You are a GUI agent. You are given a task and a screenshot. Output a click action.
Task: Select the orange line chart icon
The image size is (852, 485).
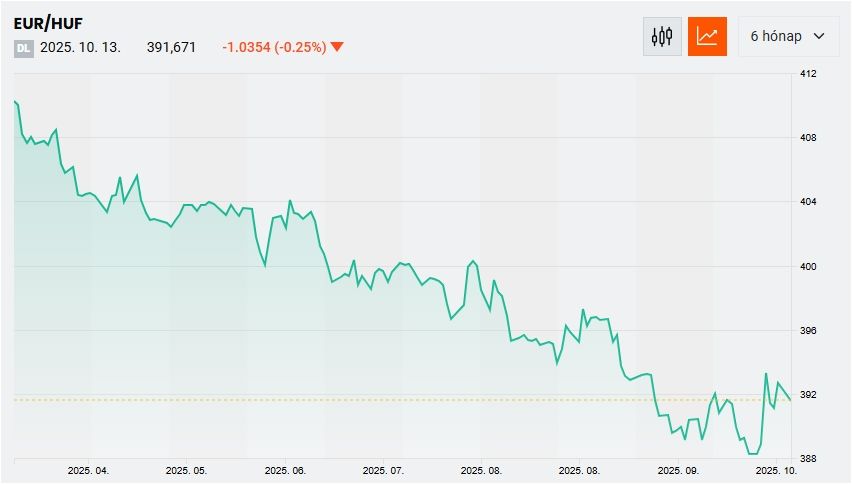(707, 37)
